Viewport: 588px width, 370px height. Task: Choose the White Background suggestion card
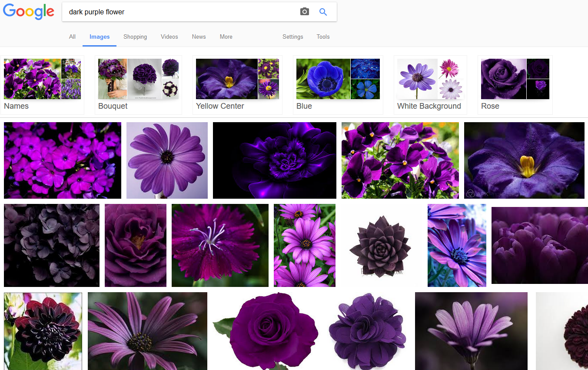pyautogui.click(x=430, y=85)
